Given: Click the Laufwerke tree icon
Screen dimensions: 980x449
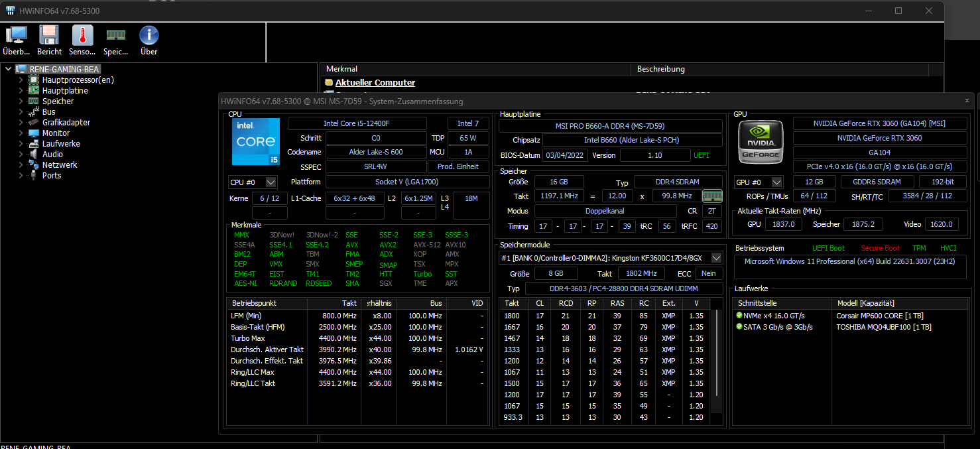Looking at the screenshot, I should (33, 143).
